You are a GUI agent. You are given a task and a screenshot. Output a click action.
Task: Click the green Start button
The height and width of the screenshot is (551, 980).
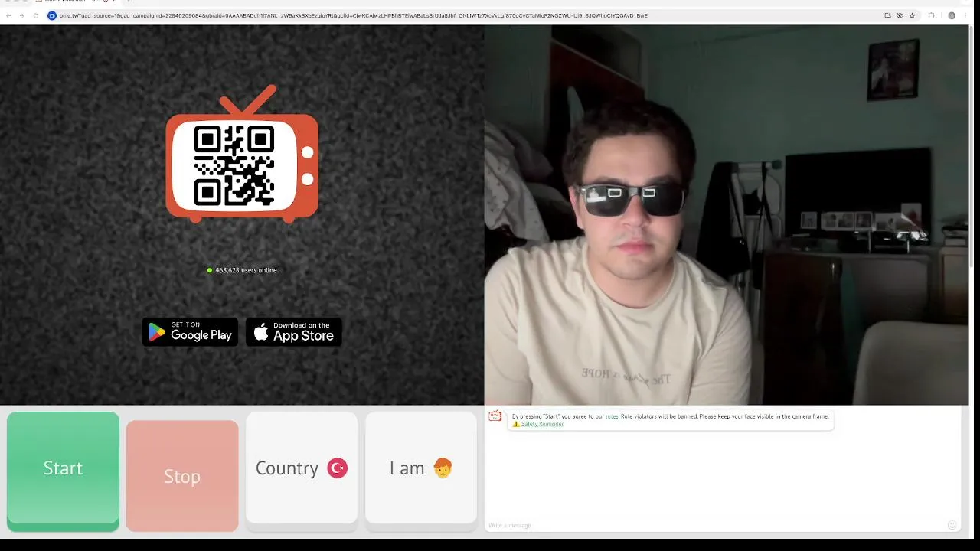[63, 471]
